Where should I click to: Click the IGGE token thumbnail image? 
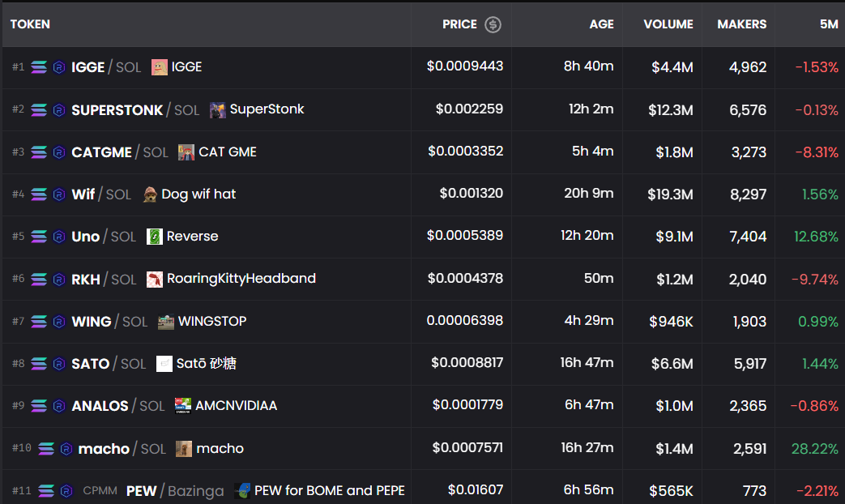tap(159, 67)
